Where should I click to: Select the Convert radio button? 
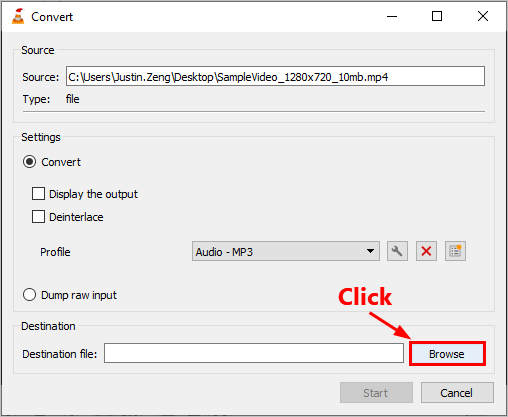29,162
